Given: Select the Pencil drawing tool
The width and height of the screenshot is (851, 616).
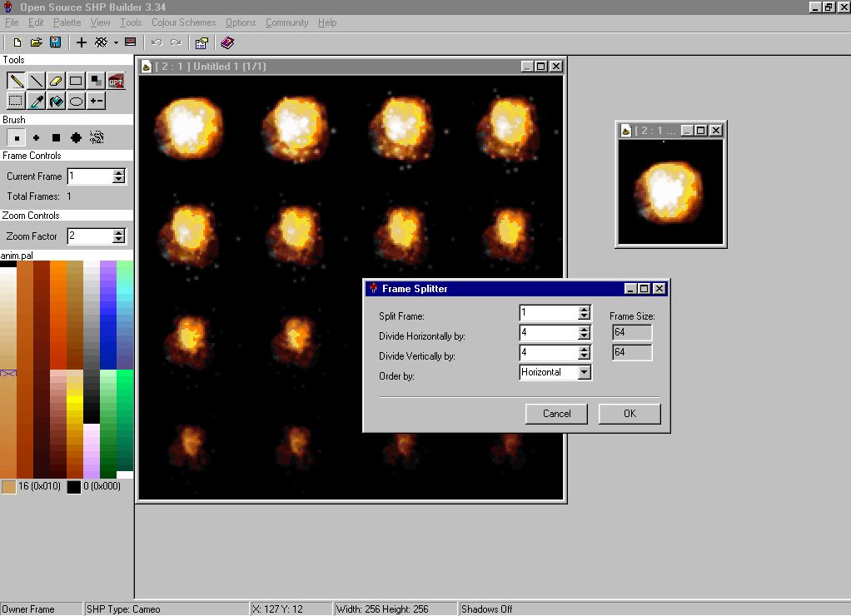Looking at the screenshot, I should tap(16, 81).
